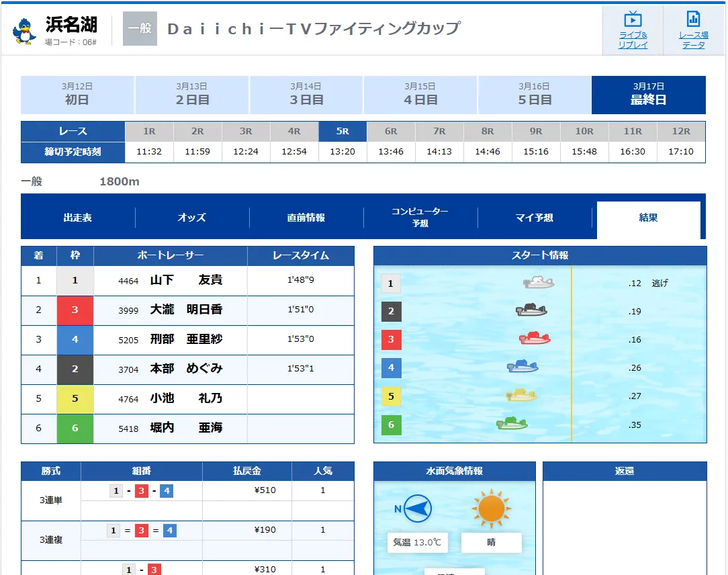Go to race 12R
The height and width of the screenshot is (575, 728).
(x=681, y=132)
